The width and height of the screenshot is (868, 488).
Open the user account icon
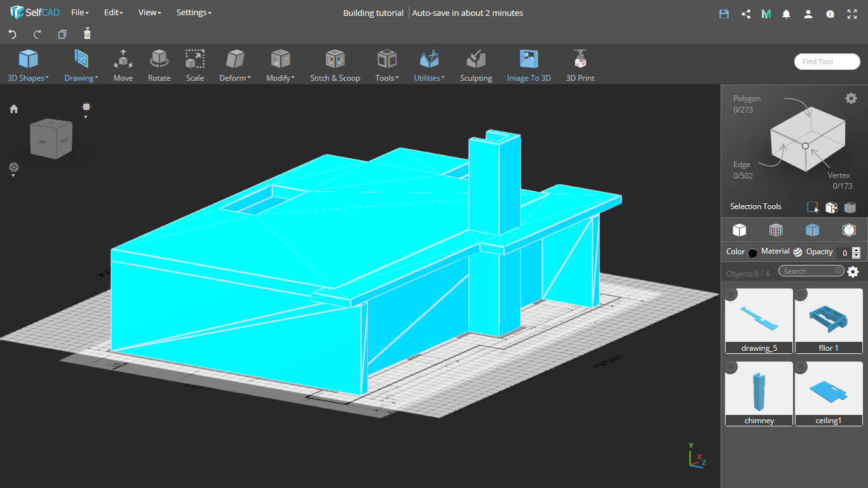[808, 13]
